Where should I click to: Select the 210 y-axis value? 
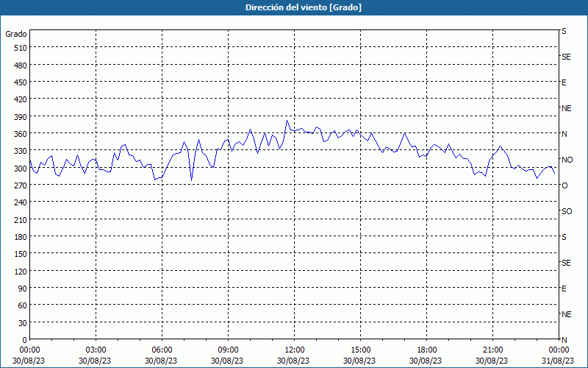[x=21, y=220]
